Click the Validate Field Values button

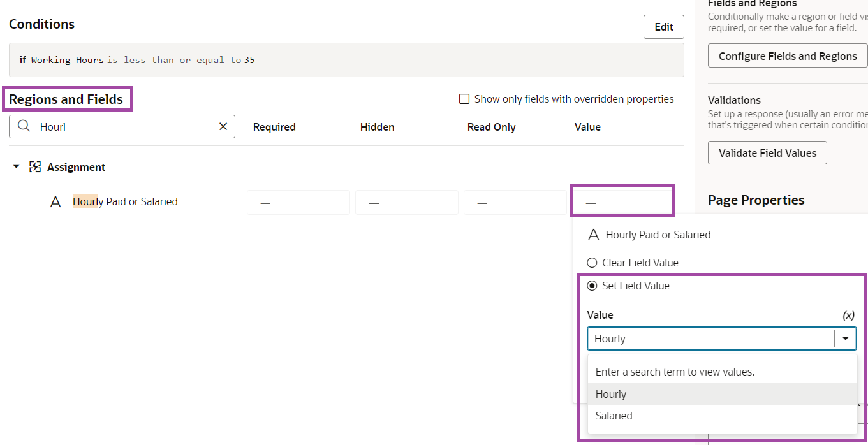767,153
